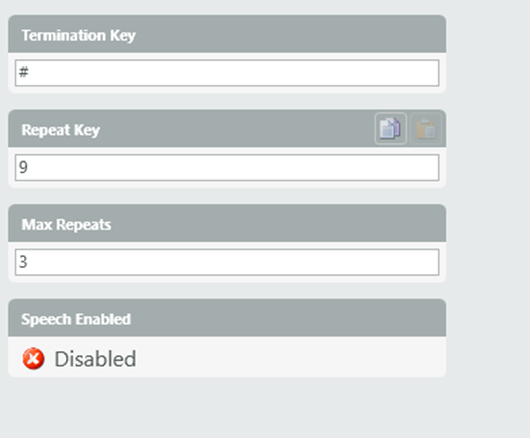Place cursor after the # character
Image resolution: width=530 pixels, height=438 pixels.
coord(30,72)
